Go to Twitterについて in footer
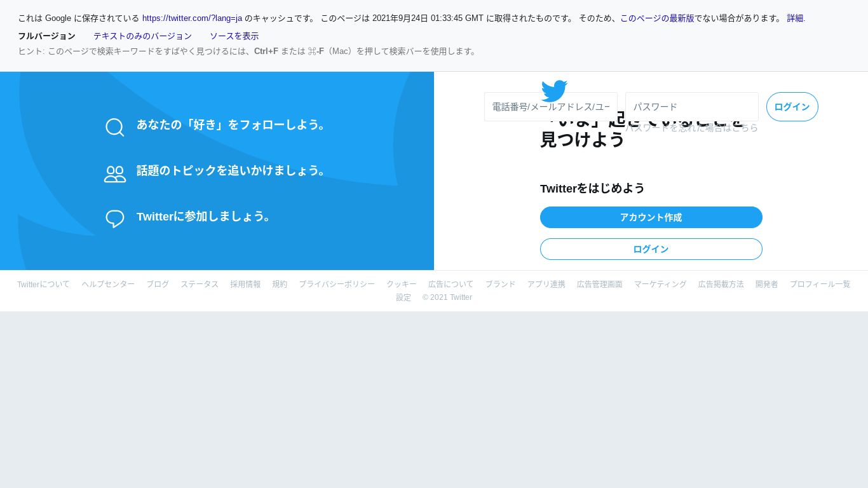The image size is (868, 488). pyautogui.click(x=43, y=284)
